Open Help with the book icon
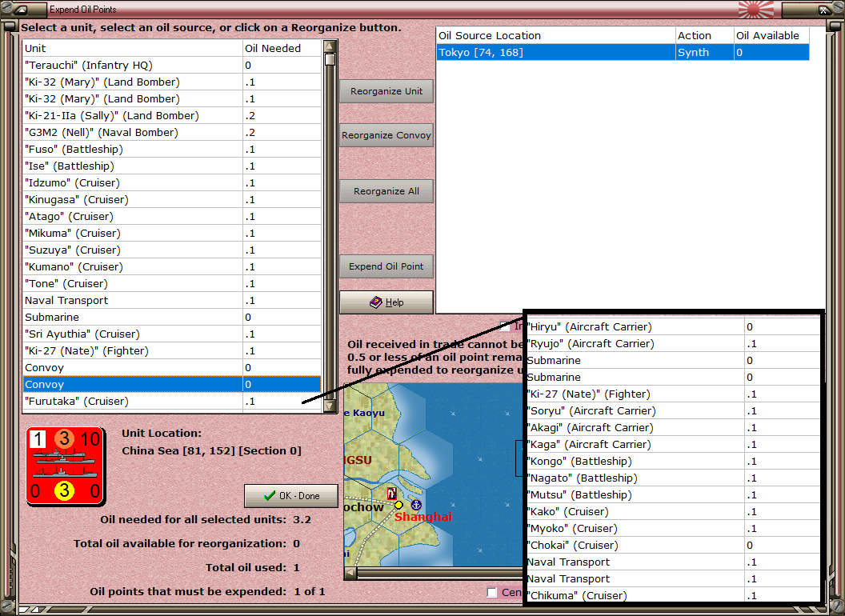This screenshot has height=616, width=845. (x=386, y=302)
